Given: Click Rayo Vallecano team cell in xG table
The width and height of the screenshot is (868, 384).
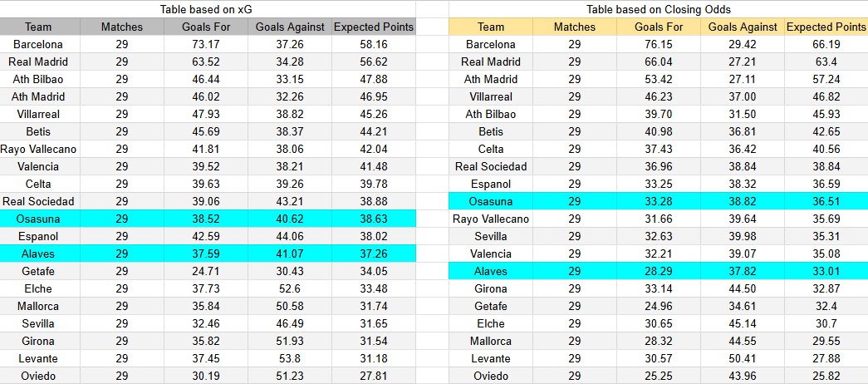Looking at the screenshot, I should coord(38,149).
